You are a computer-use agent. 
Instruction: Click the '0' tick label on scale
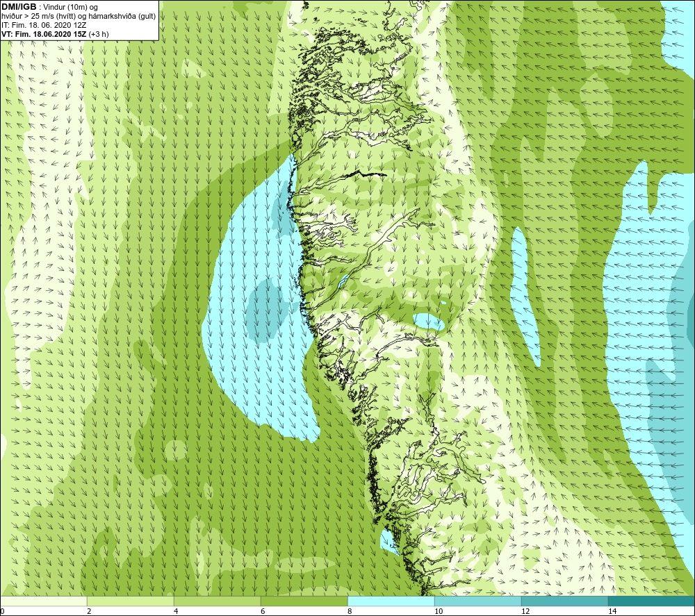(x=2, y=611)
